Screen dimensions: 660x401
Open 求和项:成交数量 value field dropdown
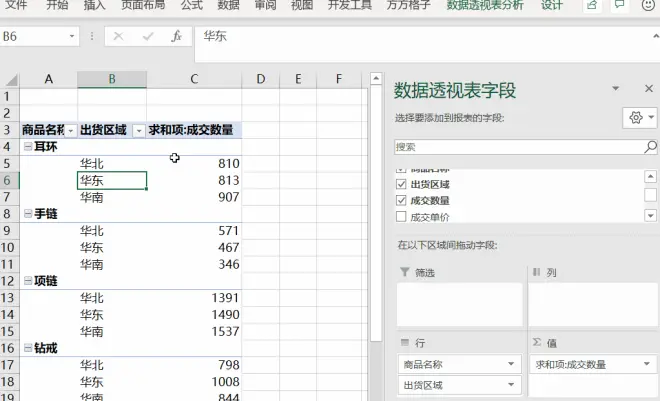click(x=647, y=364)
